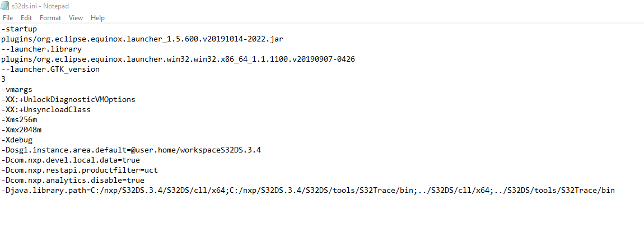Click the --launcher.library line
This screenshot has width=644, height=231.
tap(43, 49)
